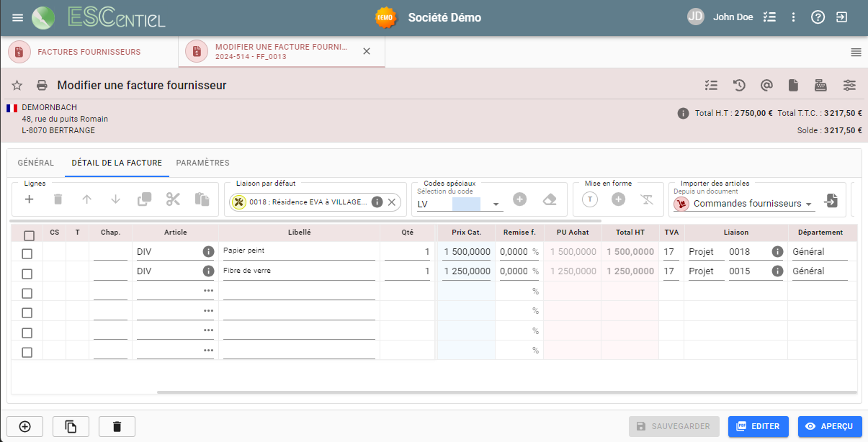Open info icon for Papier peint article

pos(208,252)
